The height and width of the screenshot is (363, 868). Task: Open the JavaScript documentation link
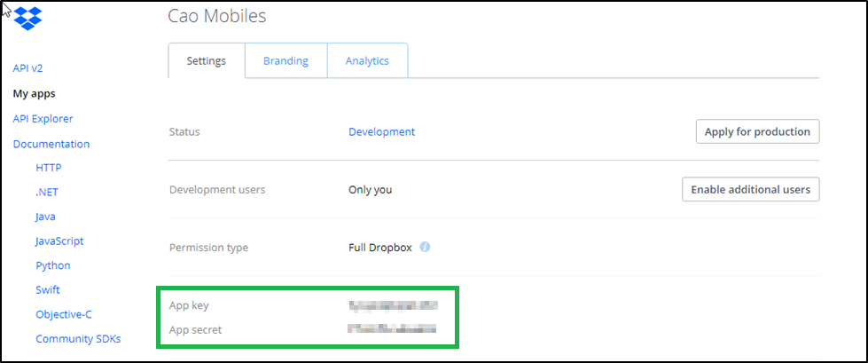(59, 241)
